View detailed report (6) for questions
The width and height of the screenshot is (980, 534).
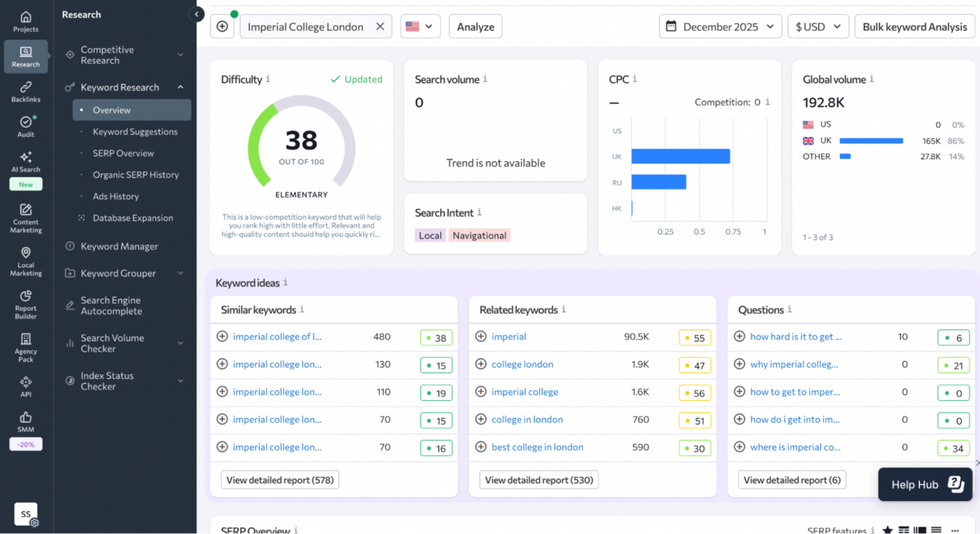(792, 480)
